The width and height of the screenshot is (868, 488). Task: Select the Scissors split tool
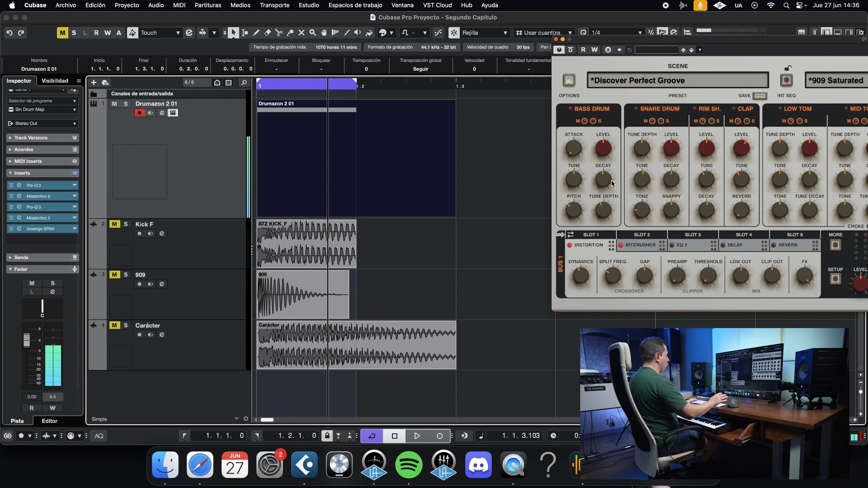click(x=278, y=33)
